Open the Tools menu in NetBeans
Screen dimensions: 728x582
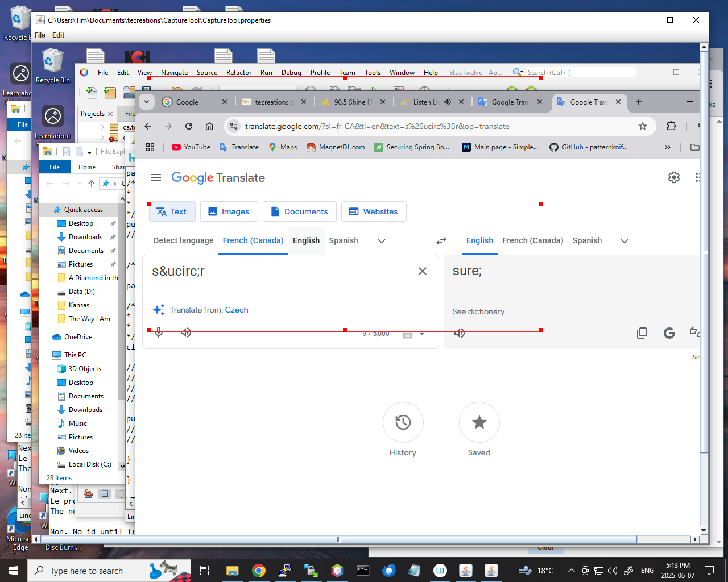click(373, 72)
